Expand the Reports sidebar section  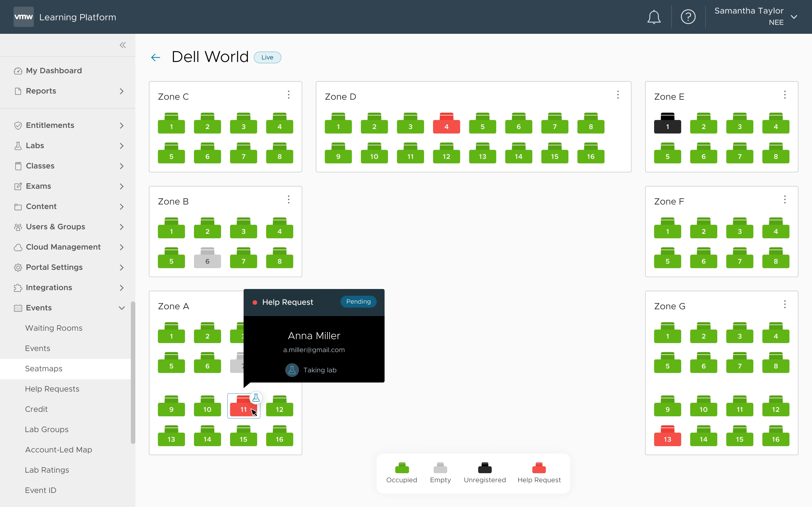click(122, 91)
